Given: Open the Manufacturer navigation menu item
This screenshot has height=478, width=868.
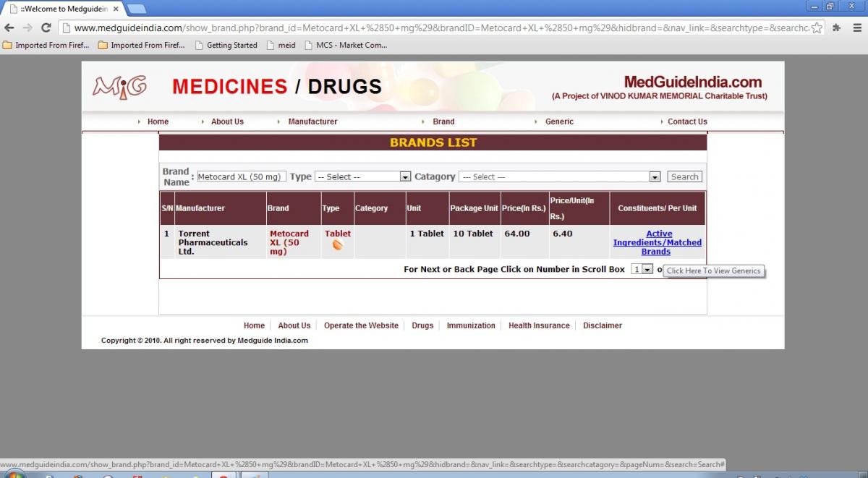Looking at the screenshot, I should (312, 121).
